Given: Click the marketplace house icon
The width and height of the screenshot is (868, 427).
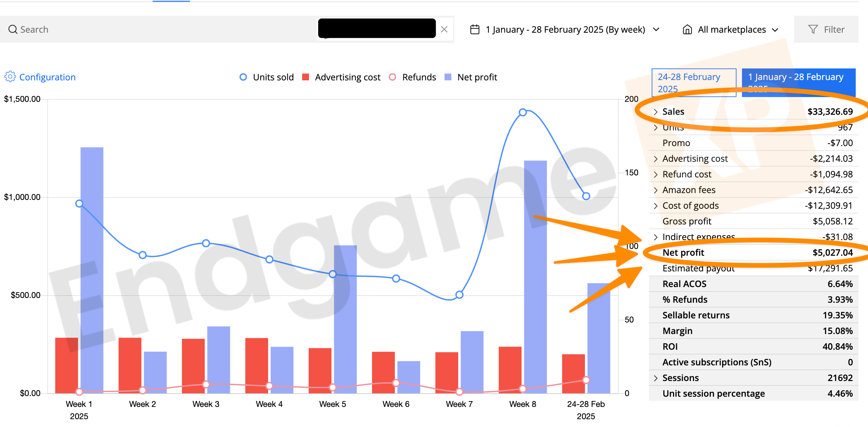Looking at the screenshot, I should 687,30.
